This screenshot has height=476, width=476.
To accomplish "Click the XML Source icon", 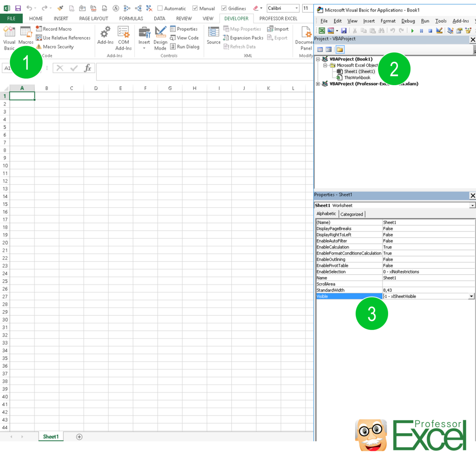I will 213,35.
